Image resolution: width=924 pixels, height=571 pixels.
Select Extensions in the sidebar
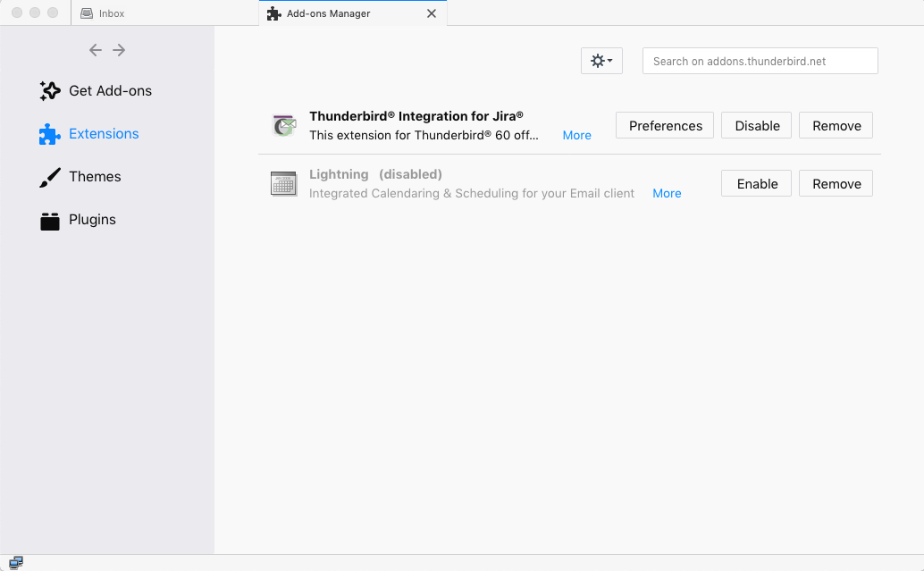104,134
